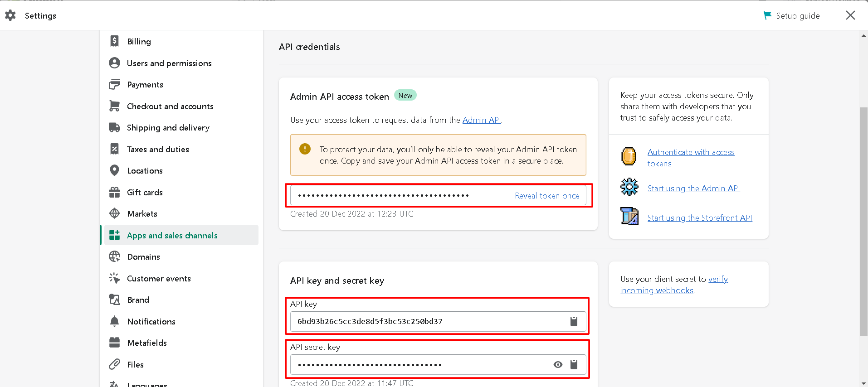The image size is (868, 387).
Task: Click the masked API secret key field
Action: pyautogui.click(x=438, y=364)
